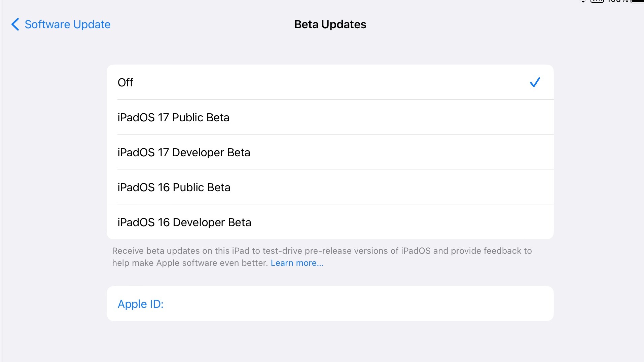Tap the Software Update back label

68,24
